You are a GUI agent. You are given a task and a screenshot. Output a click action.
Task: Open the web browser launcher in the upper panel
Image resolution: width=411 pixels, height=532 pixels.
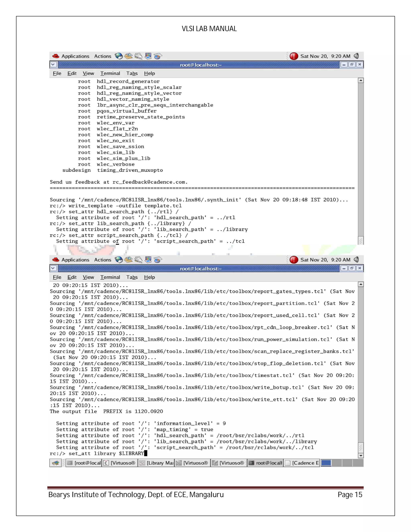[119, 56]
